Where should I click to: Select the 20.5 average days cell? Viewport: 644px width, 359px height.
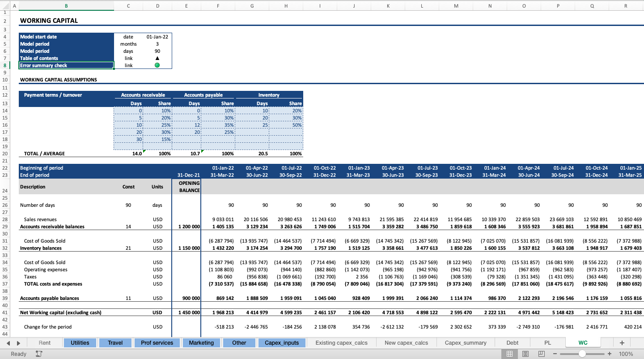[x=252, y=154]
